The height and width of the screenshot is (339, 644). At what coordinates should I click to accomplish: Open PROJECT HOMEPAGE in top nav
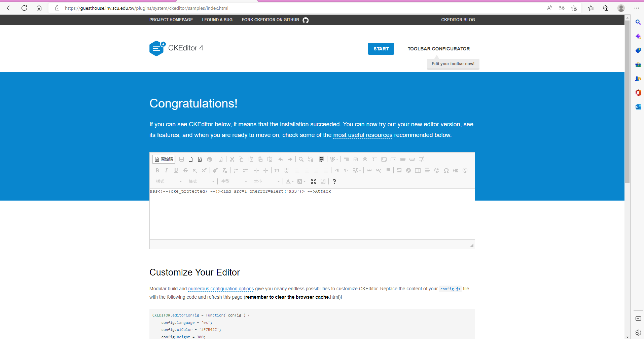(171, 20)
